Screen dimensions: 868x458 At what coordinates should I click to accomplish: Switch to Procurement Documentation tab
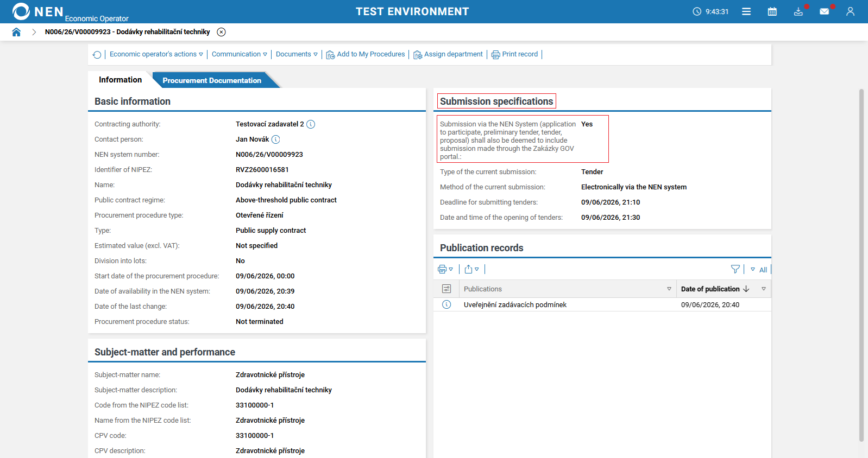click(212, 80)
